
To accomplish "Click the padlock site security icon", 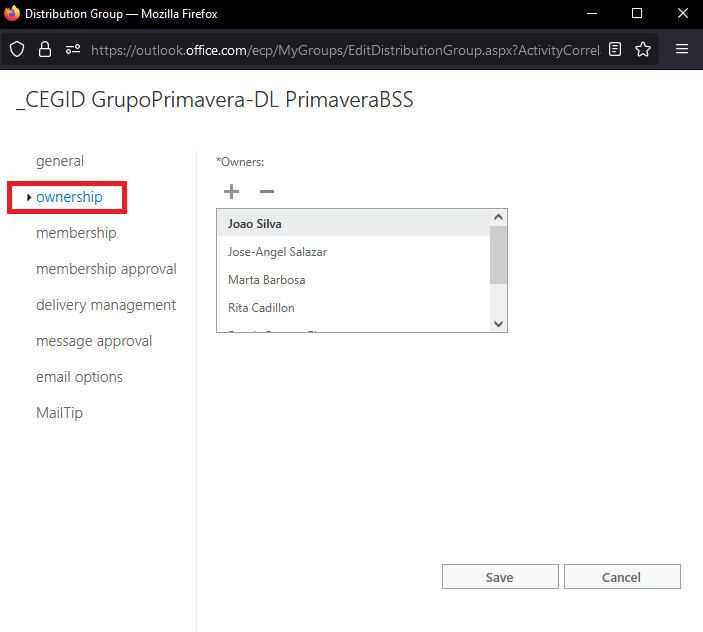I will point(45,49).
